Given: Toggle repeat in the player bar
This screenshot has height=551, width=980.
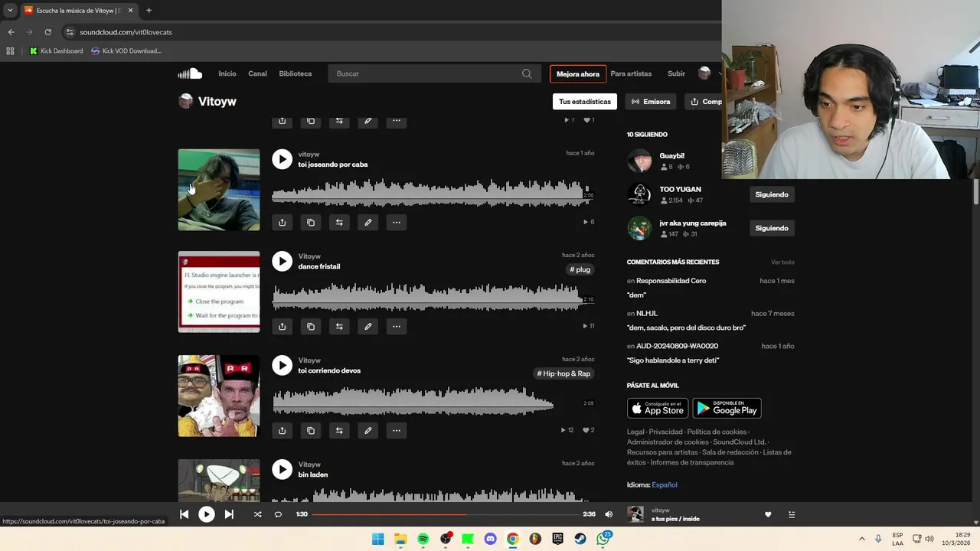Looking at the screenshot, I should (x=278, y=514).
